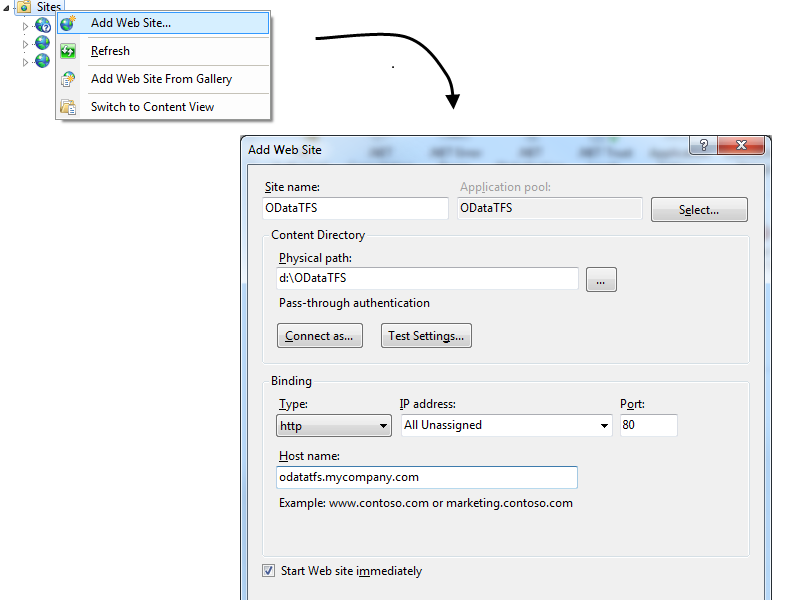Collapse the Sites tree node arrow
800x600 pixels.
click(8, 8)
